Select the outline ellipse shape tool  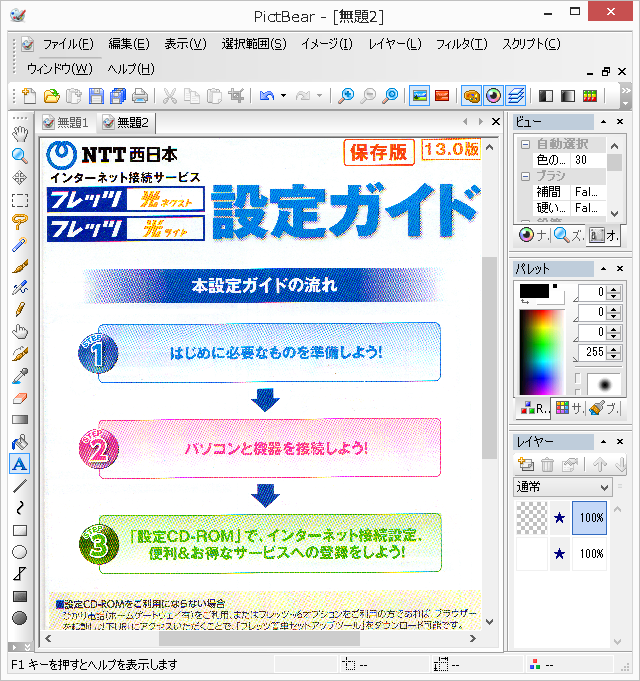(20, 552)
